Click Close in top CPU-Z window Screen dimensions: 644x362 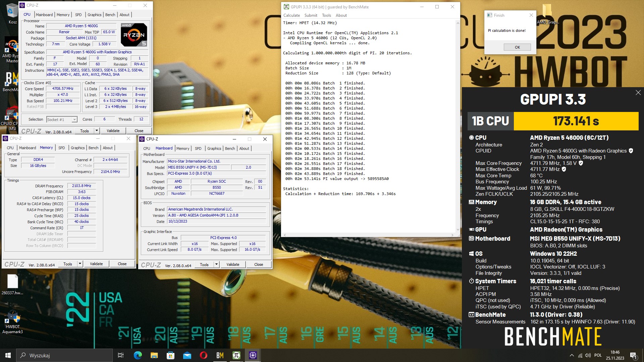click(139, 131)
